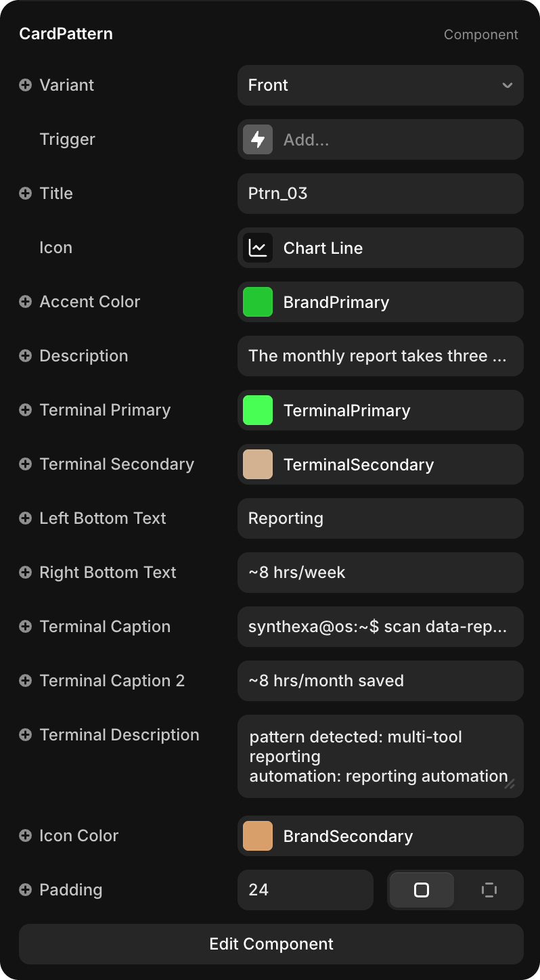This screenshot has width=540, height=980.
Task: Click the plus icon next to Padding
Action: [25, 890]
